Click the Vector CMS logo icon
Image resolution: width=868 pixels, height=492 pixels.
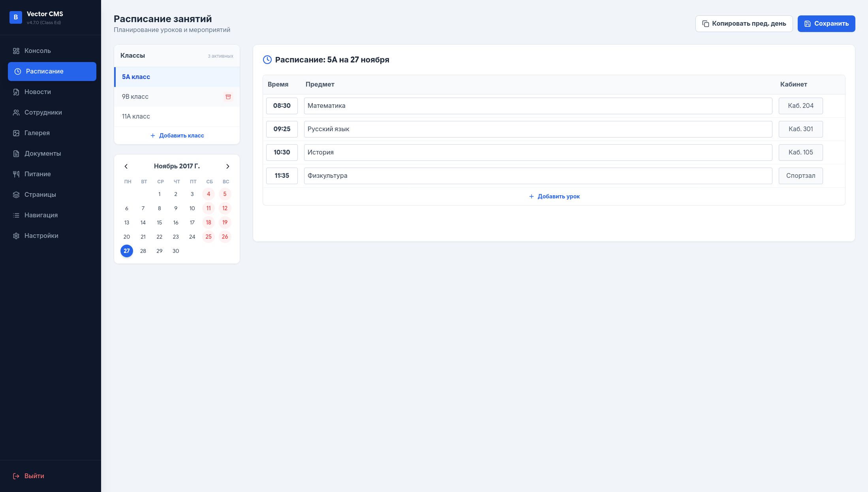coord(16,17)
